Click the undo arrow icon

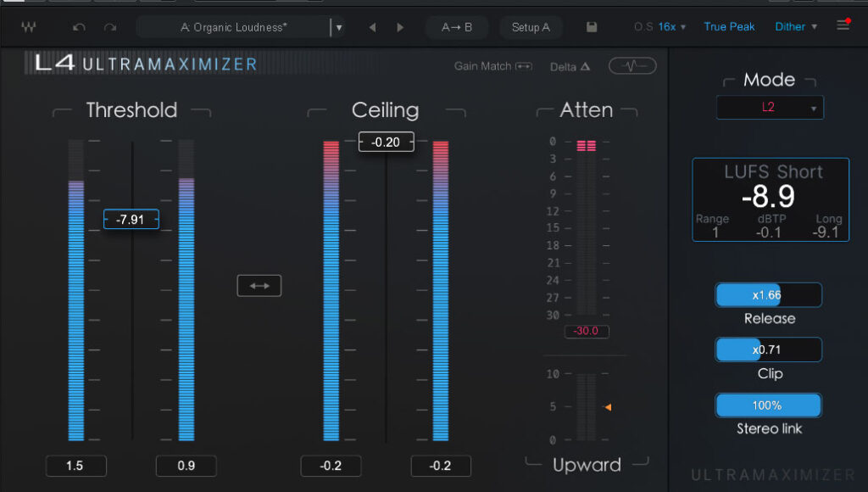click(79, 27)
